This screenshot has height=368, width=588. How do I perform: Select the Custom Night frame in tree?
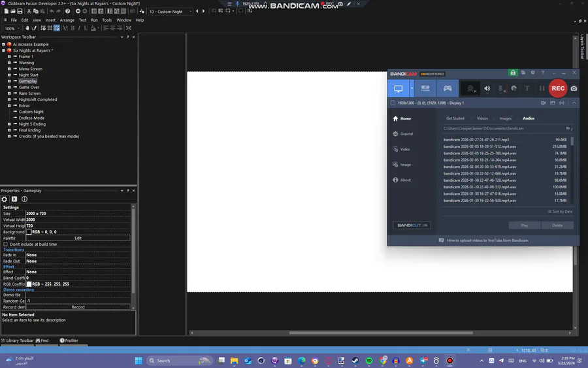pos(31,112)
